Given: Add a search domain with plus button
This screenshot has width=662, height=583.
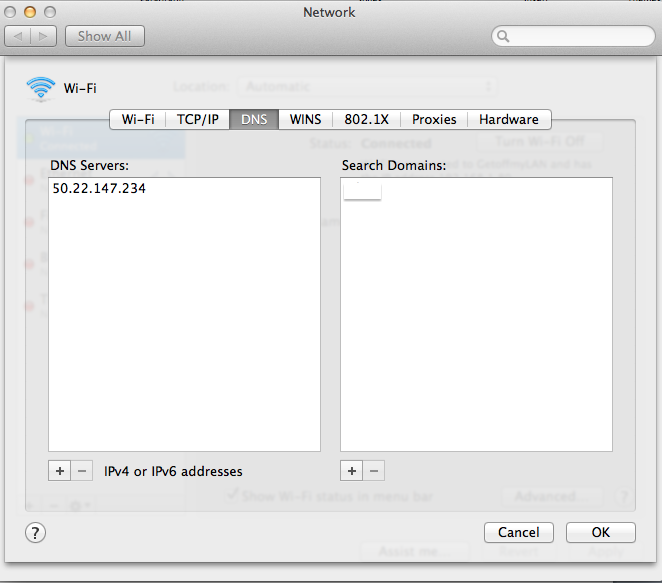Looking at the screenshot, I should (x=351, y=470).
